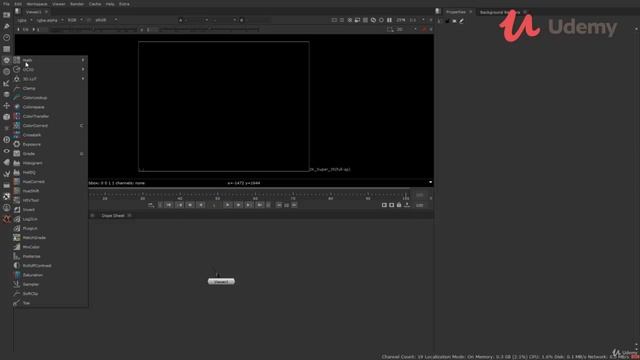Select the Crosstalk node entry
The width and height of the screenshot is (640, 360).
click(51, 135)
